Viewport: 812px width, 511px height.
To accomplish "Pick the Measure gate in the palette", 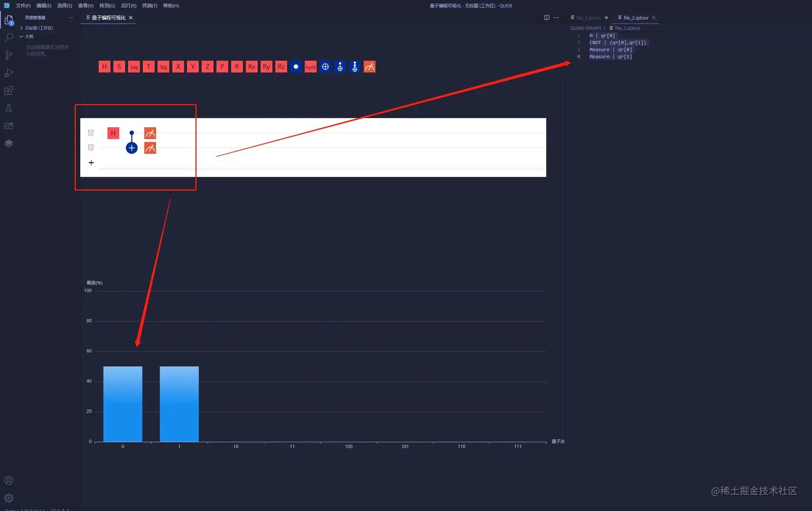I will tap(369, 67).
